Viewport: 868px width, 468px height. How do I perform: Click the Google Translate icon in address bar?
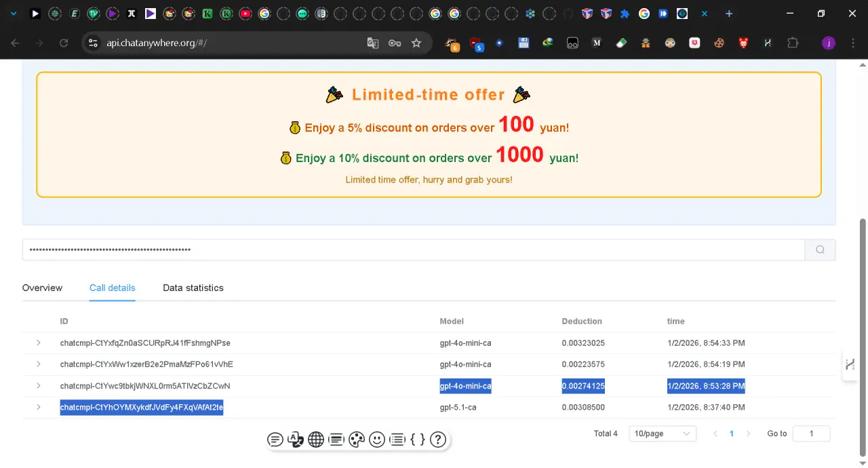(x=372, y=43)
